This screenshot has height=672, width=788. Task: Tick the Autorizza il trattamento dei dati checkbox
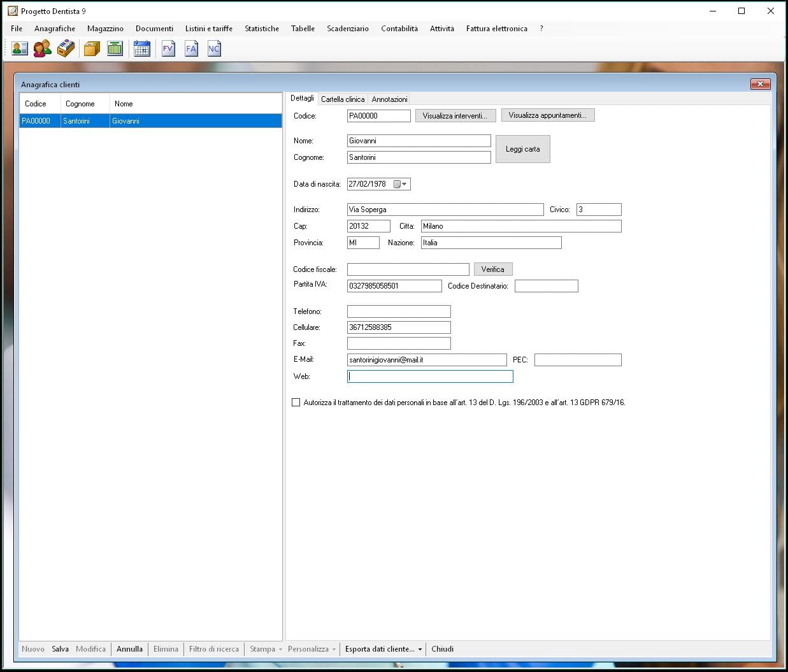click(x=296, y=403)
